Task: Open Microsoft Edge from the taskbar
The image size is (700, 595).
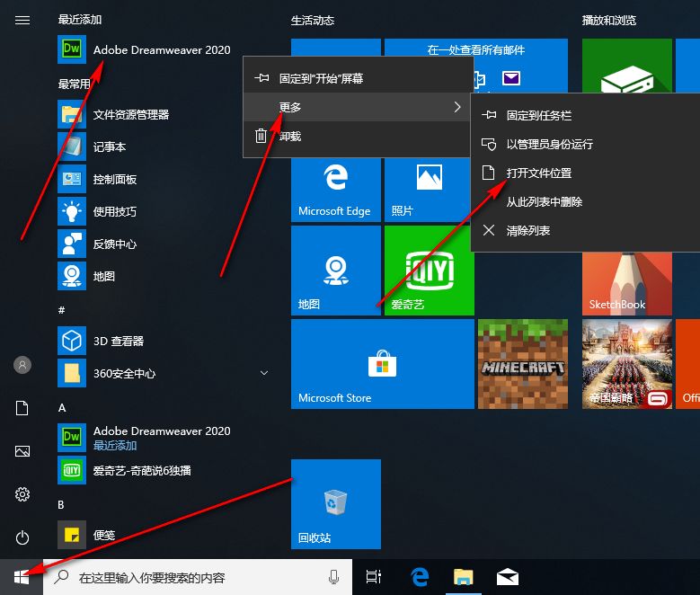Action: point(420,577)
